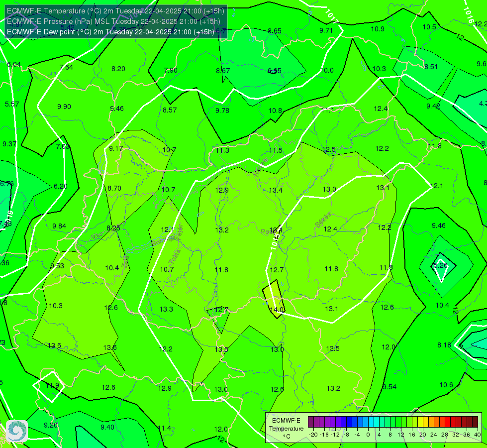Click the 9.40 temperature value

(107, 427)
